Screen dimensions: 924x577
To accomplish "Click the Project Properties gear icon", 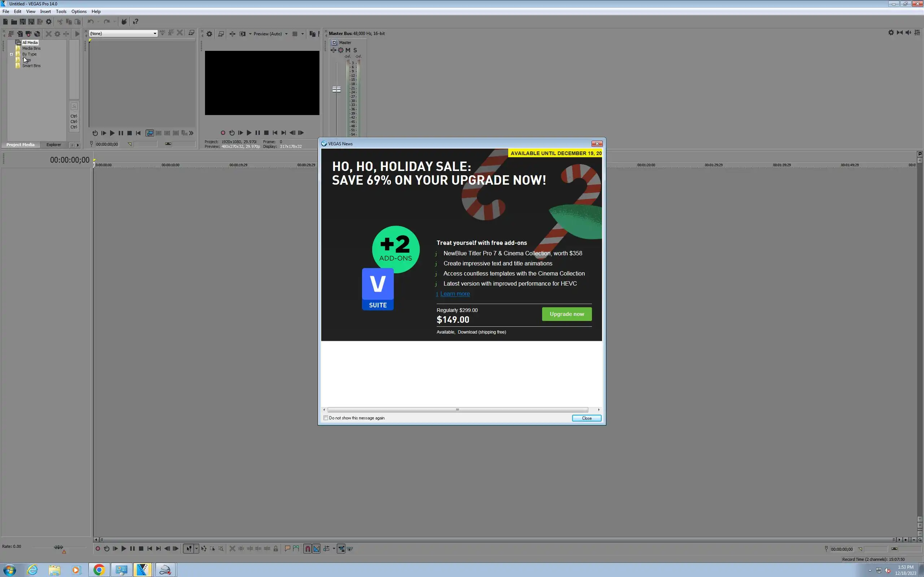I will point(48,22).
